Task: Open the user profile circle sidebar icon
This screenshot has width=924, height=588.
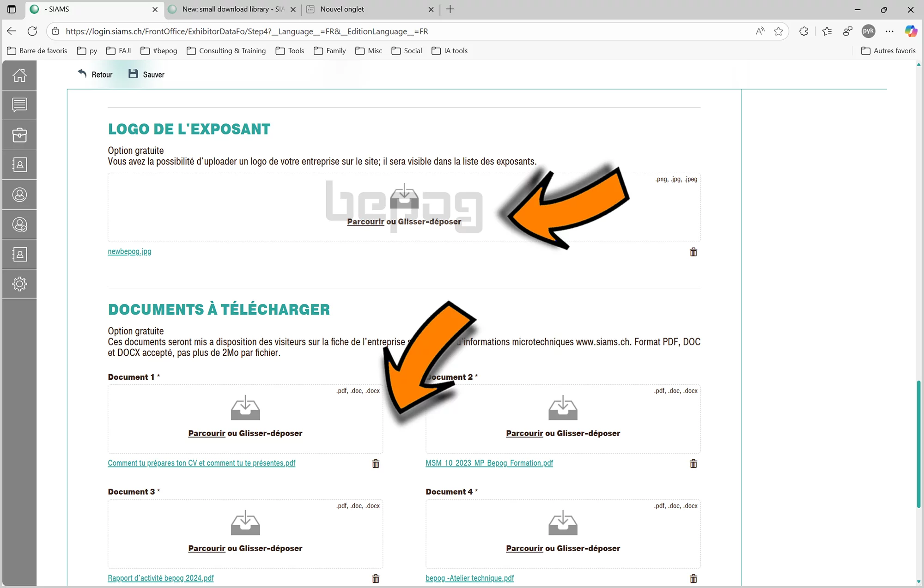Action: pyautogui.click(x=19, y=194)
